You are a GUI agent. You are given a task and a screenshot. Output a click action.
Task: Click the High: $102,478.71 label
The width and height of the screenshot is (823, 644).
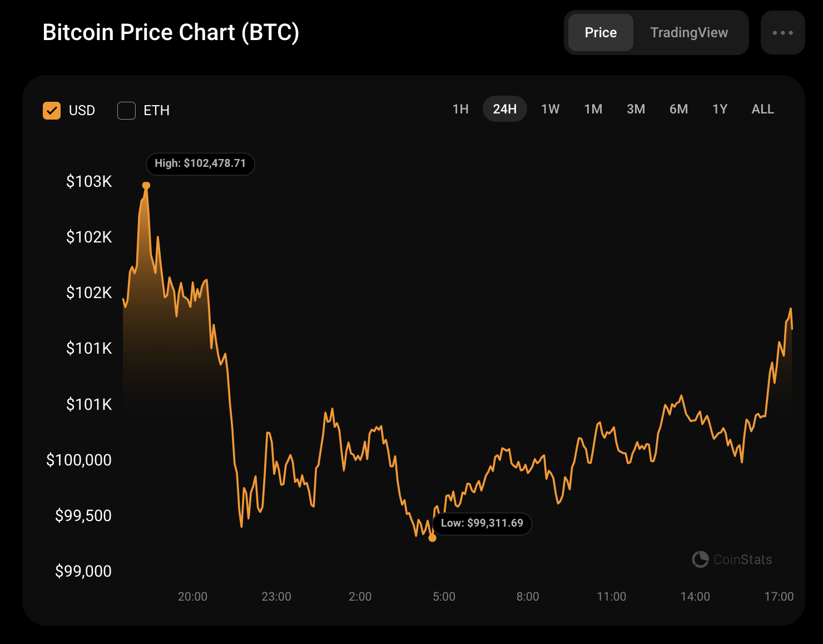(x=200, y=164)
